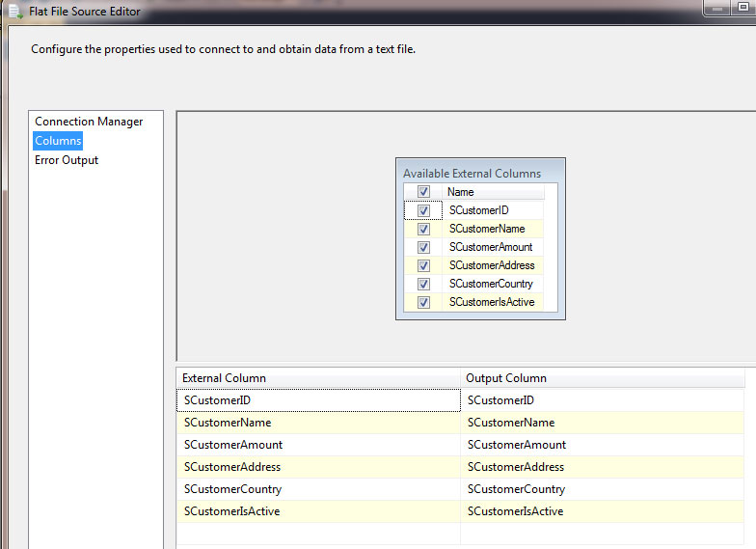
Task: Toggle the SCustomerName checkbox
Action: click(423, 229)
